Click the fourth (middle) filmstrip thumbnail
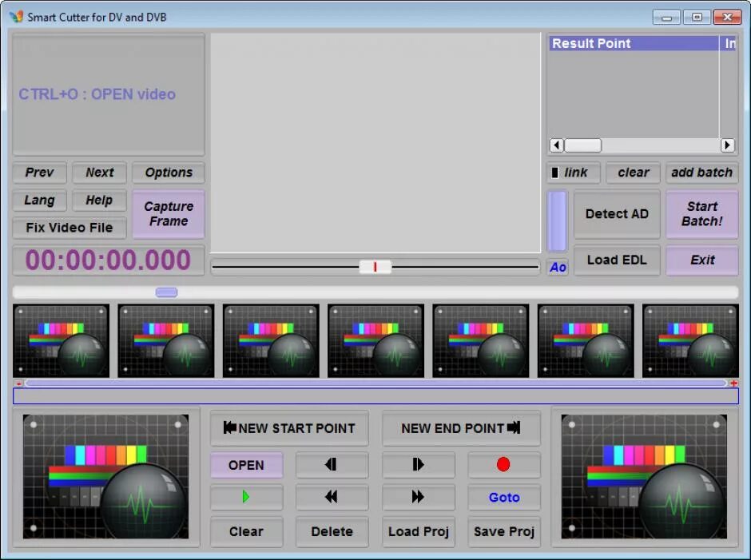Image resolution: width=751 pixels, height=560 pixels. coord(375,340)
